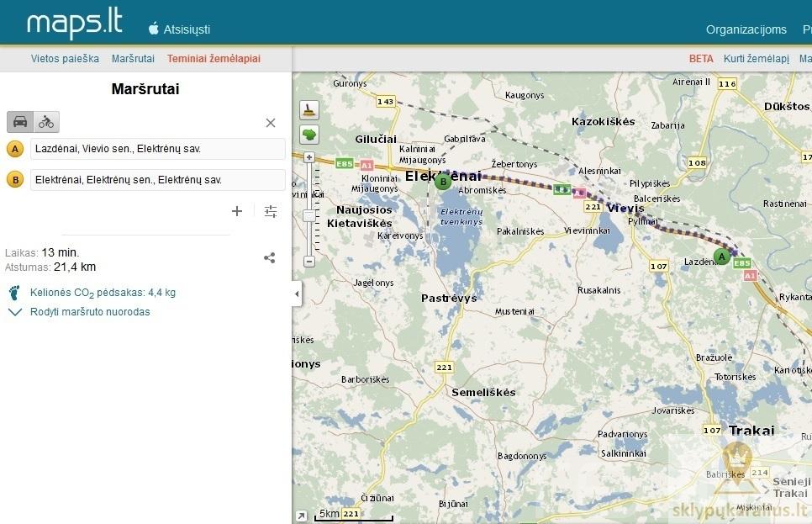
Task: Click green route marker A on map
Action: (x=721, y=256)
